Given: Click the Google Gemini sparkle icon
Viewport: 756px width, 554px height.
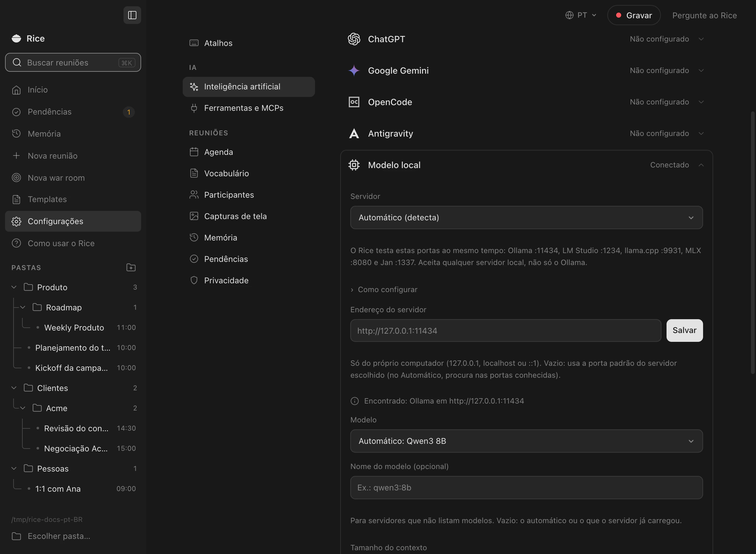Looking at the screenshot, I should pyautogui.click(x=354, y=71).
